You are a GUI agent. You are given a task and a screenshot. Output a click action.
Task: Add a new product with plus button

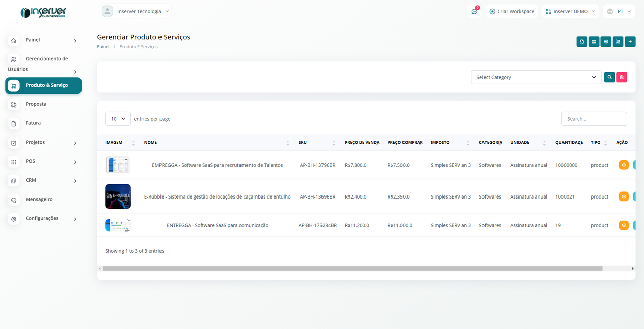tap(630, 42)
